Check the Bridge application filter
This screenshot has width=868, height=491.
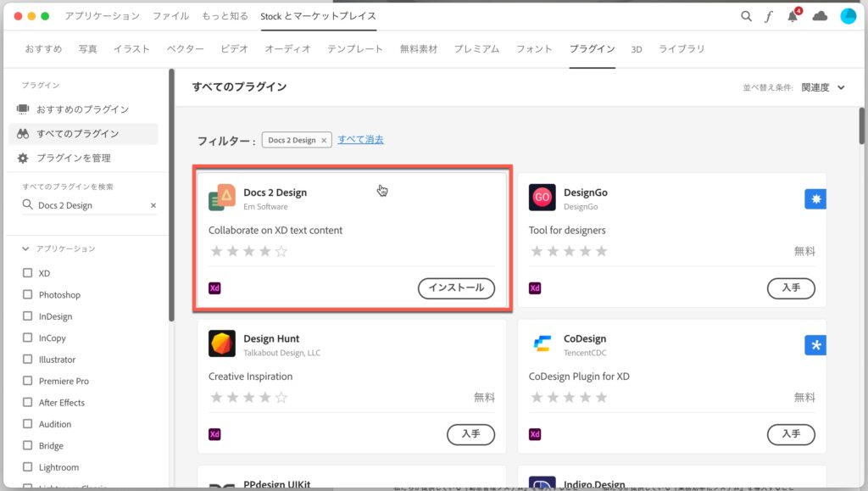click(28, 445)
